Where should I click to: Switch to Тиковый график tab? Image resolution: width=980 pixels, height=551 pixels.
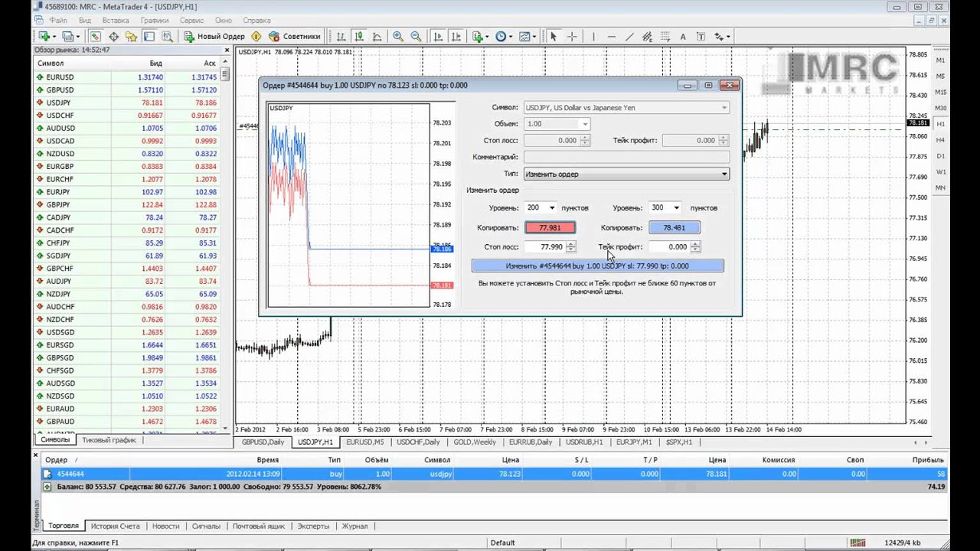point(109,440)
